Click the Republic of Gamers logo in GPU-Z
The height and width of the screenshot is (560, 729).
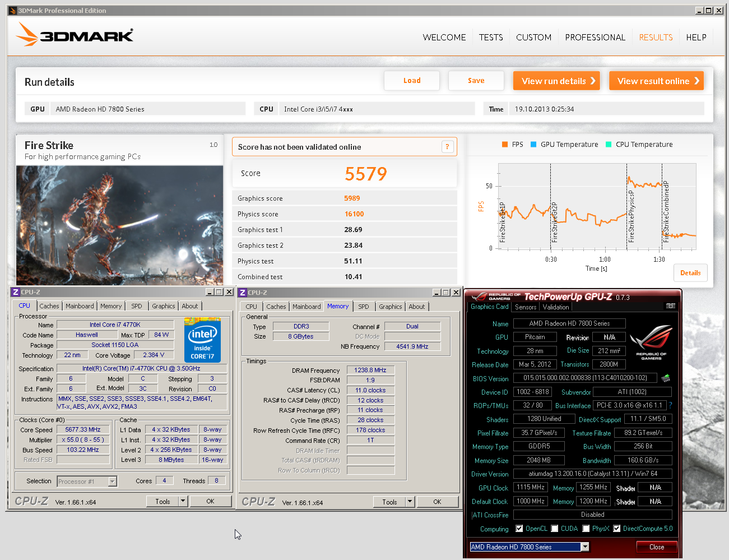point(651,342)
